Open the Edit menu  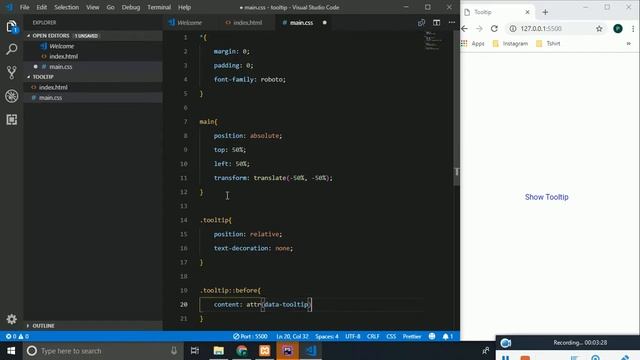(x=41, y=7)
